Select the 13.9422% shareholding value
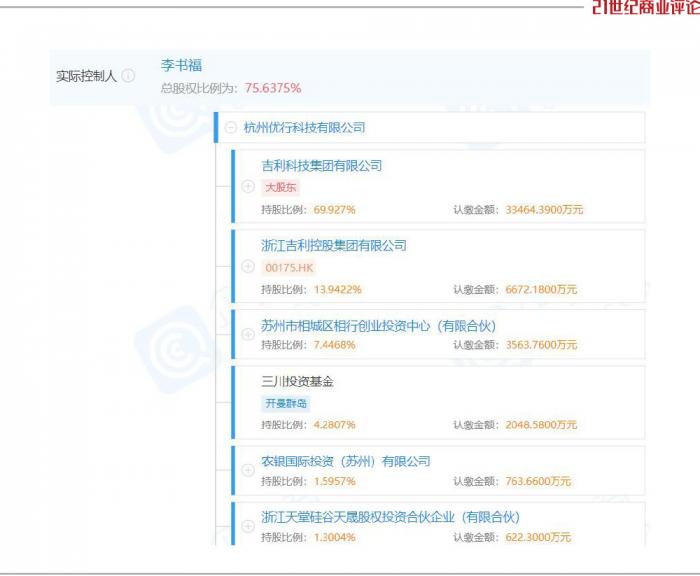This screenshot has width=700, height=576. point(338,289)
